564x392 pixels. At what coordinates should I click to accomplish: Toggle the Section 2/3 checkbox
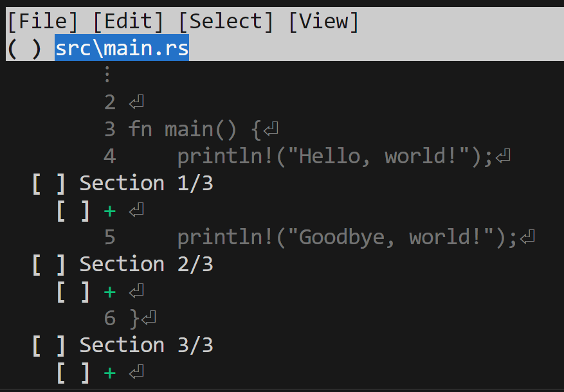pos(49,265)
